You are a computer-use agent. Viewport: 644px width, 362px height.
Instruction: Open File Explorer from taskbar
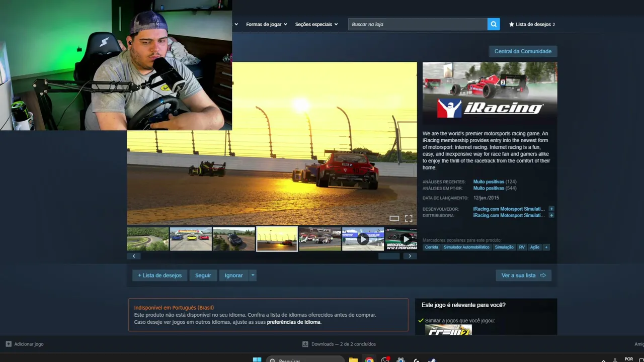(353, 360)
